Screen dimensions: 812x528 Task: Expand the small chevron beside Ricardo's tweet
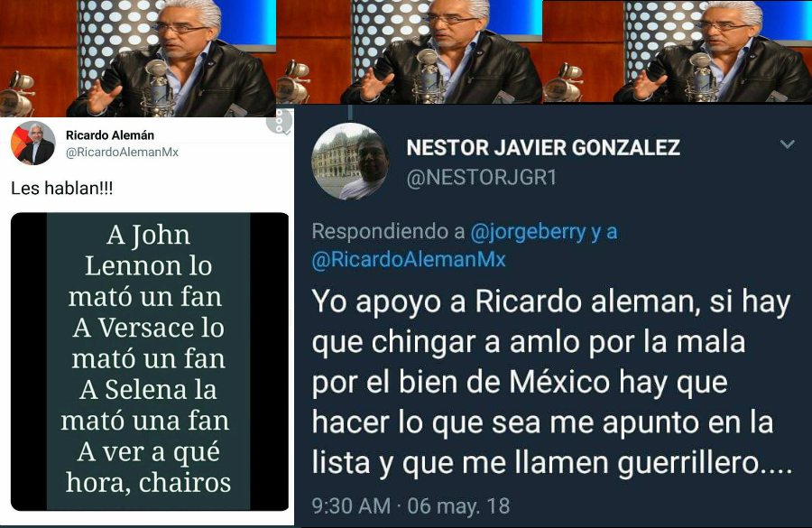pos(287,134)
